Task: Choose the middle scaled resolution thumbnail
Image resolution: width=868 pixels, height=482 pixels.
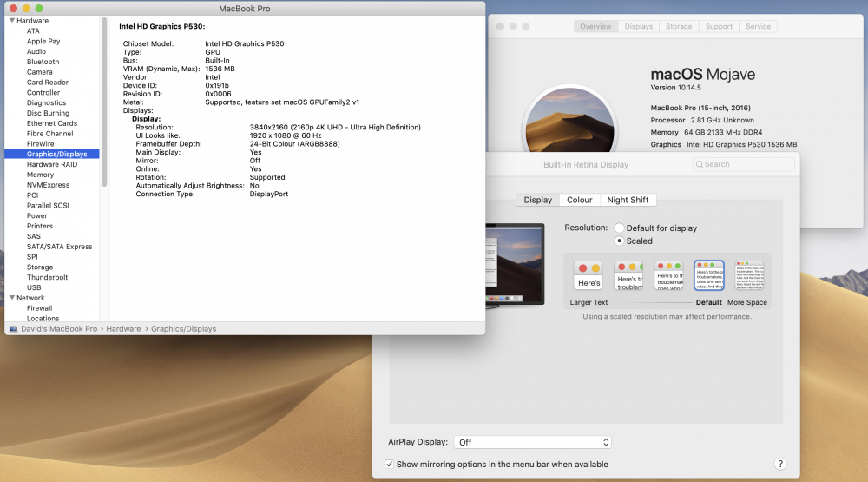Action: [x=668, y=275]
